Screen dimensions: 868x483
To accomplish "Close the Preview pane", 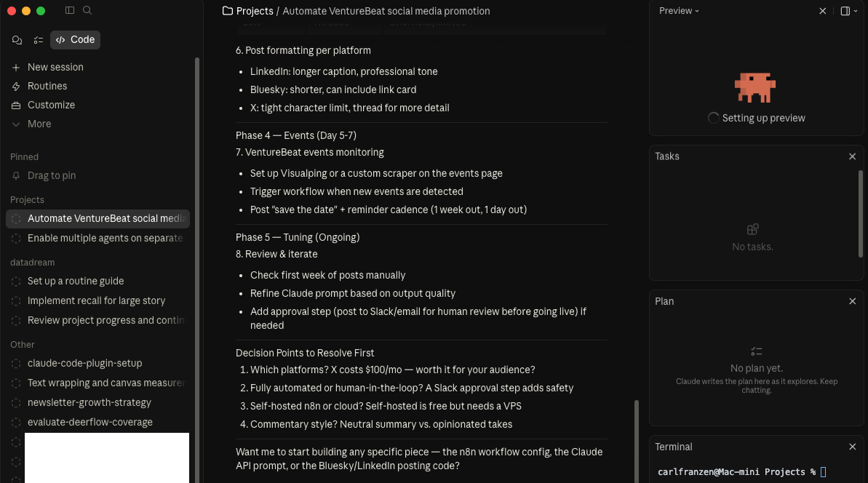I will pyautogui.click(x=823, y=11).
